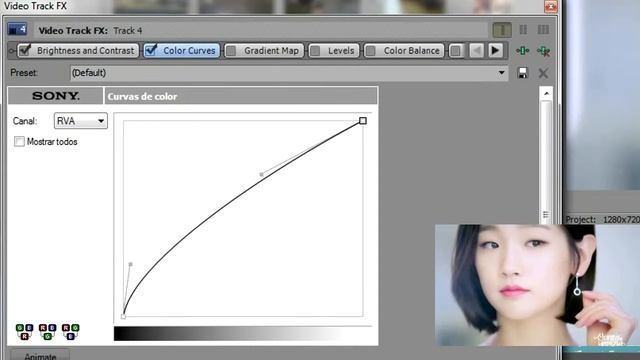
Task: Click the middle RGB channel swap icon
Action: click(47, 331)
